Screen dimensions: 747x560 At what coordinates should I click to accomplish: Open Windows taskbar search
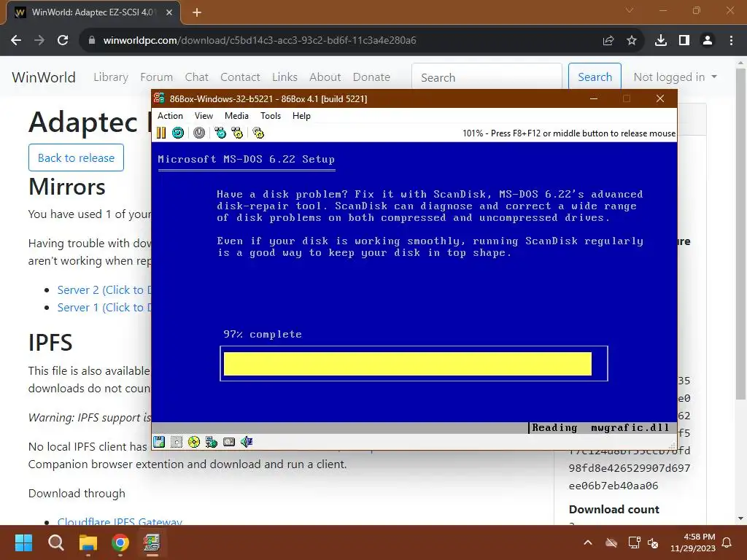click(55, 542)
